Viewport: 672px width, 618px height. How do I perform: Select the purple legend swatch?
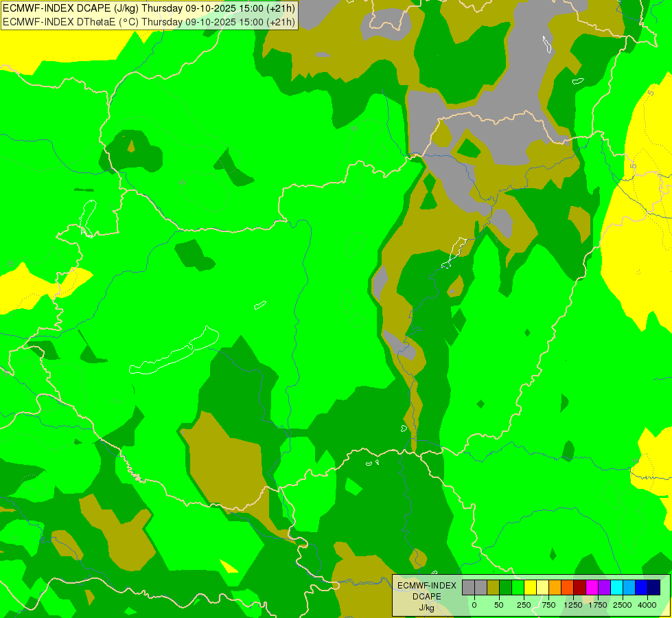pyautogui.click(x=605, y=588)
